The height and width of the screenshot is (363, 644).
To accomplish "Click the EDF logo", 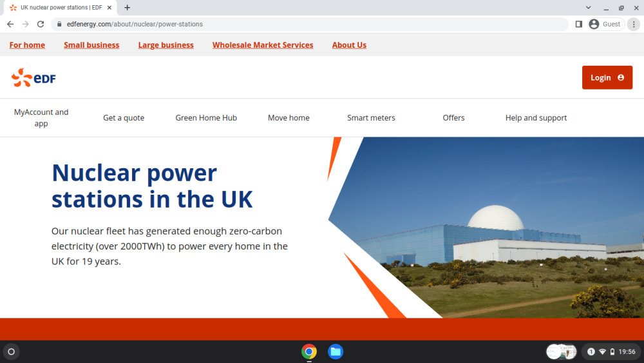I will point(33,78).
